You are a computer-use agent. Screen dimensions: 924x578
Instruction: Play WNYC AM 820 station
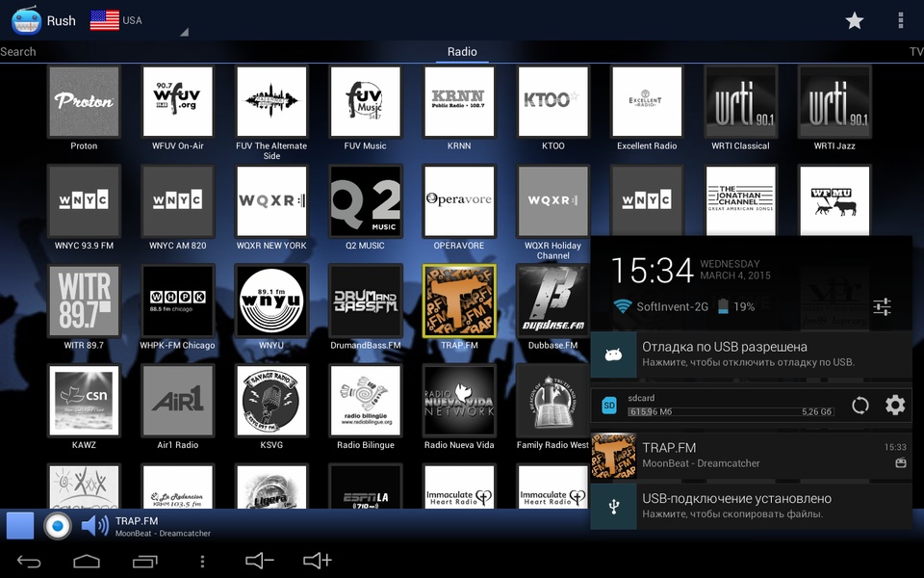(x=177, y=201)
